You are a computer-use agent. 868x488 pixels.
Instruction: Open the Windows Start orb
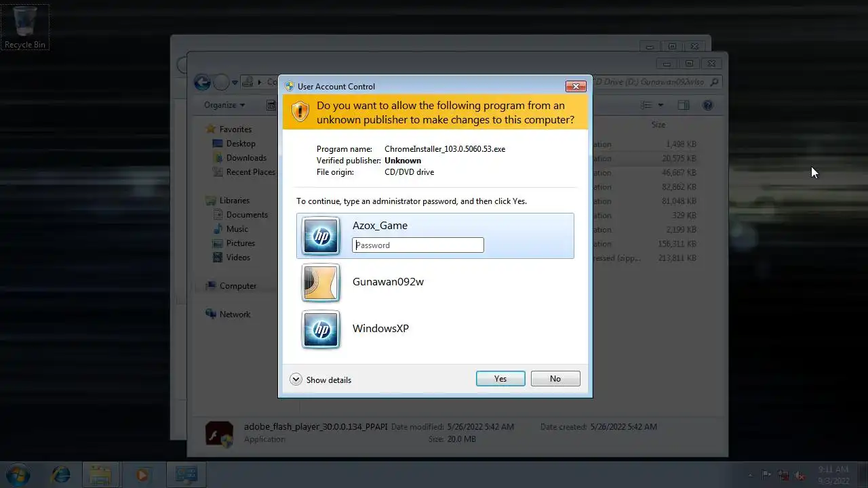[18, 474]
